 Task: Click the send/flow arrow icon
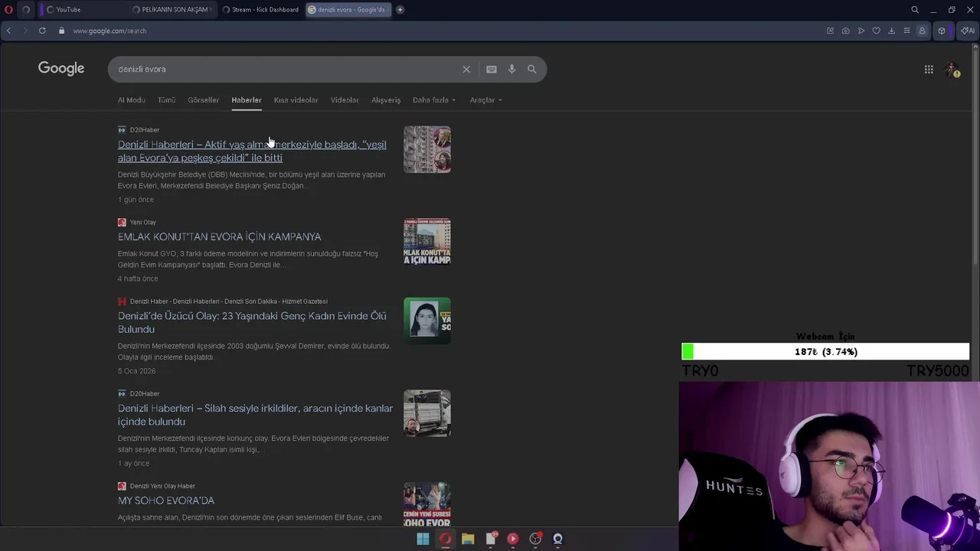click(861, 31)
